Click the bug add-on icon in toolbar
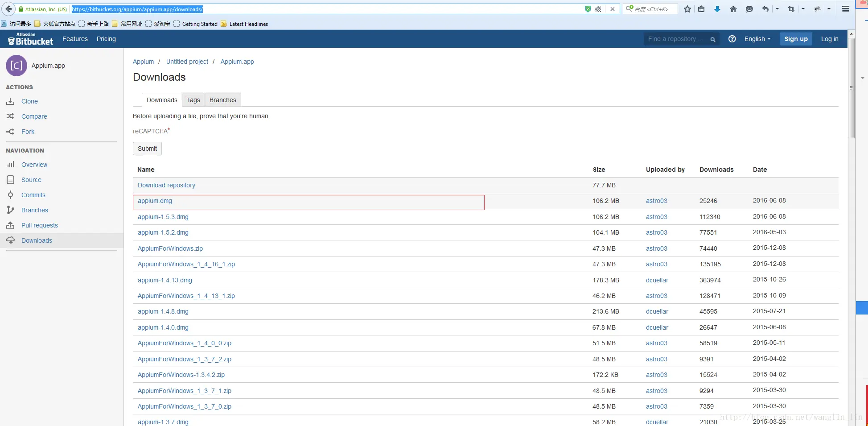 click(x=817, y=9)
